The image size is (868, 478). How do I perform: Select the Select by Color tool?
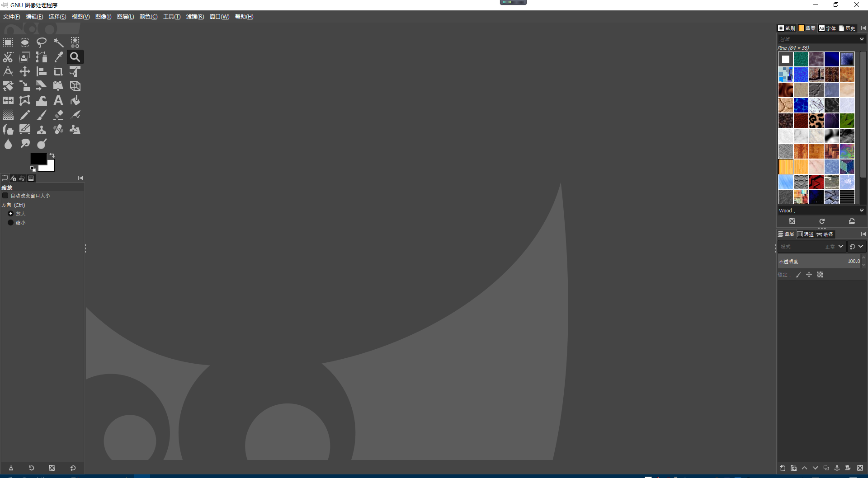click(75, 42)
